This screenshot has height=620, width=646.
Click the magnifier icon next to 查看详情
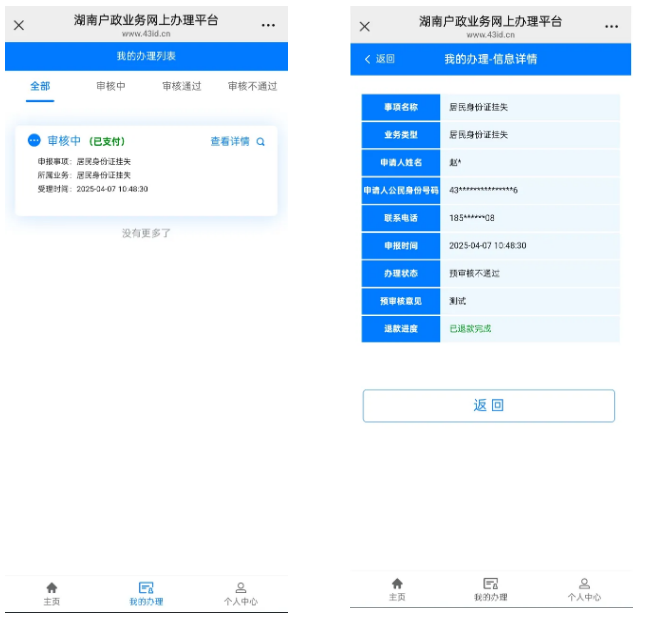261,142
